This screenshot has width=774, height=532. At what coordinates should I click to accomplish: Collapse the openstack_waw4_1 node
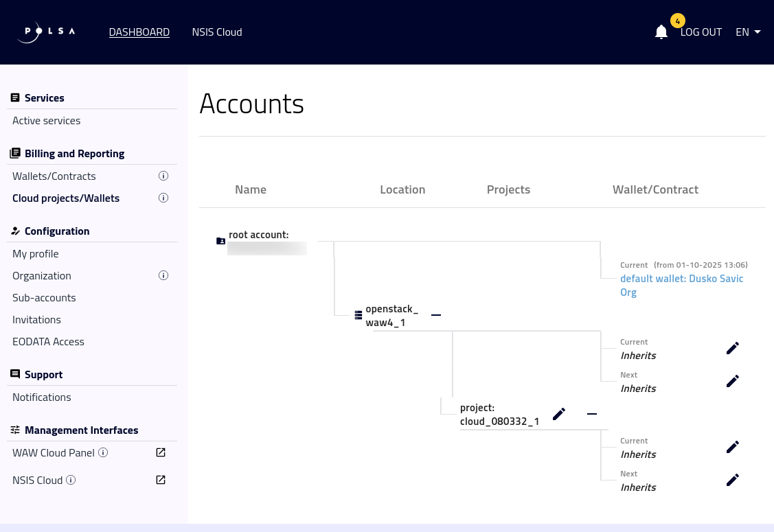coord(436,315)
